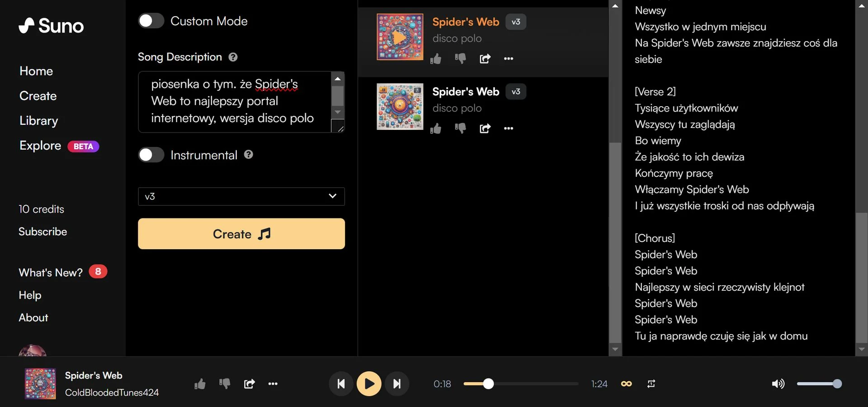Click the orange Spider's Web song title
The image size is (868, 407).
pos(466,22)
